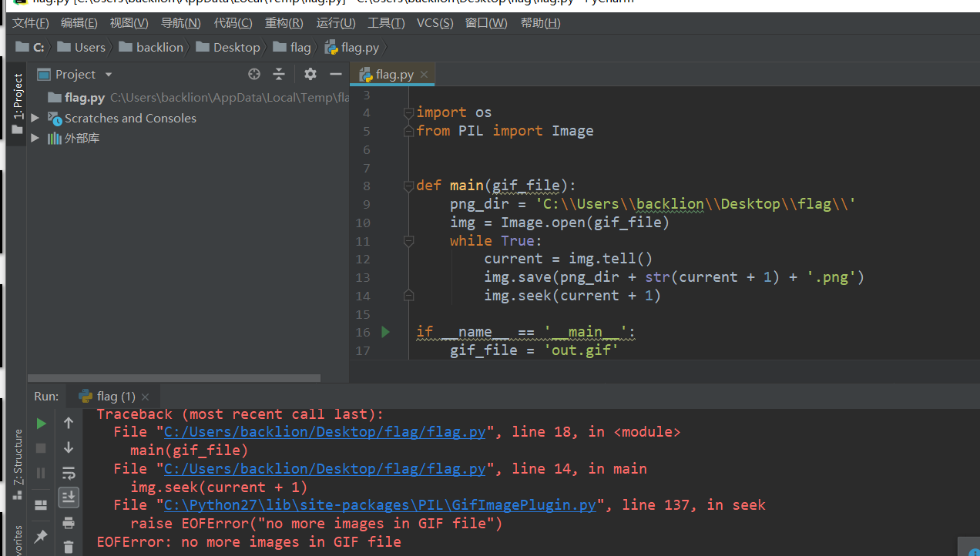Expand the 外部库 node
The image size is (980, 556).
click(35, 138)
